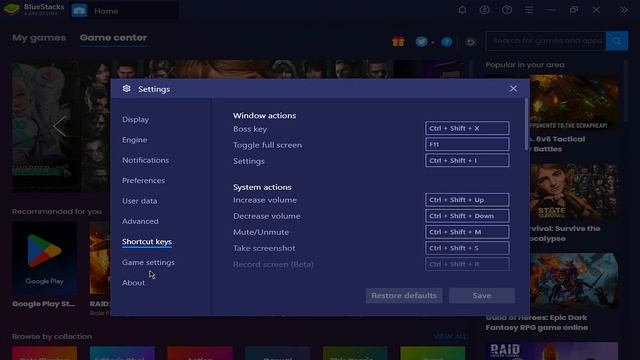Click the Restore defaults button

coord(404,296)
